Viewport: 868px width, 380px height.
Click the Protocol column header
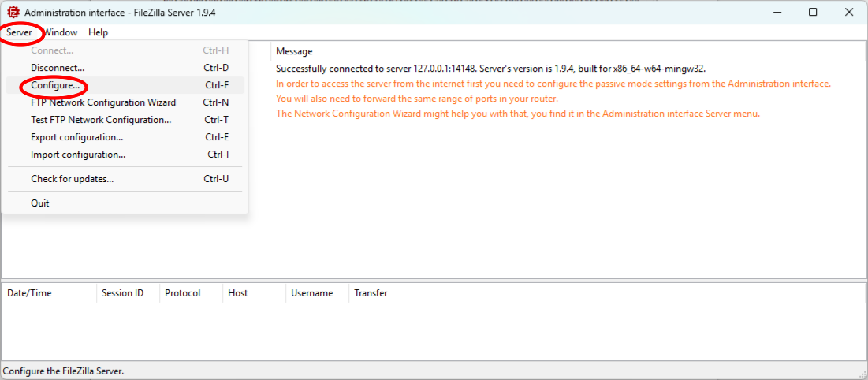182,293
